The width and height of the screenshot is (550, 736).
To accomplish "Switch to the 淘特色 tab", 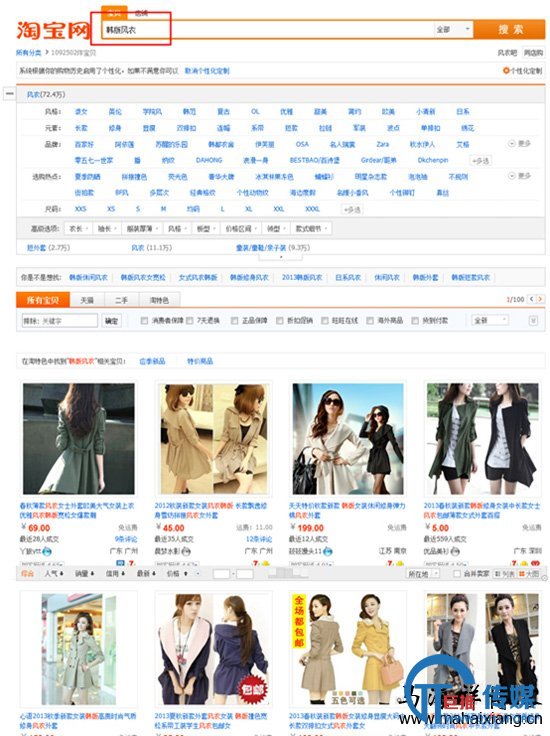I will [x=159, y=300].
